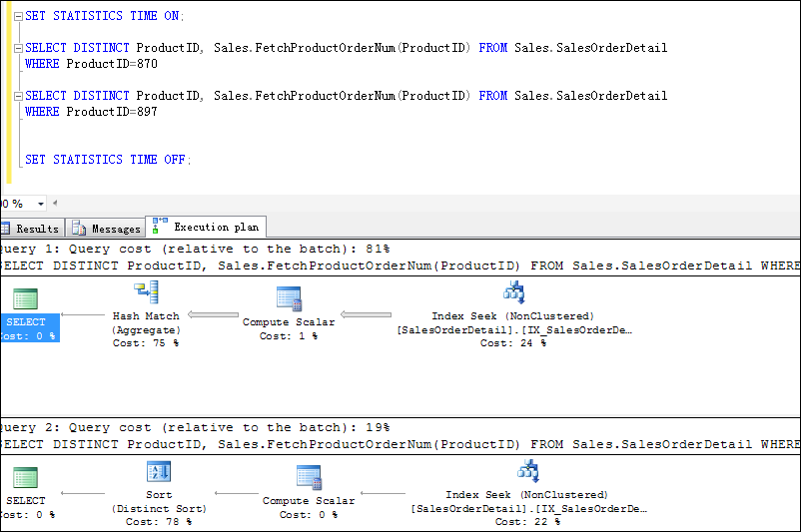Select Compute Scalar icon in Query 2

point(309,477)
